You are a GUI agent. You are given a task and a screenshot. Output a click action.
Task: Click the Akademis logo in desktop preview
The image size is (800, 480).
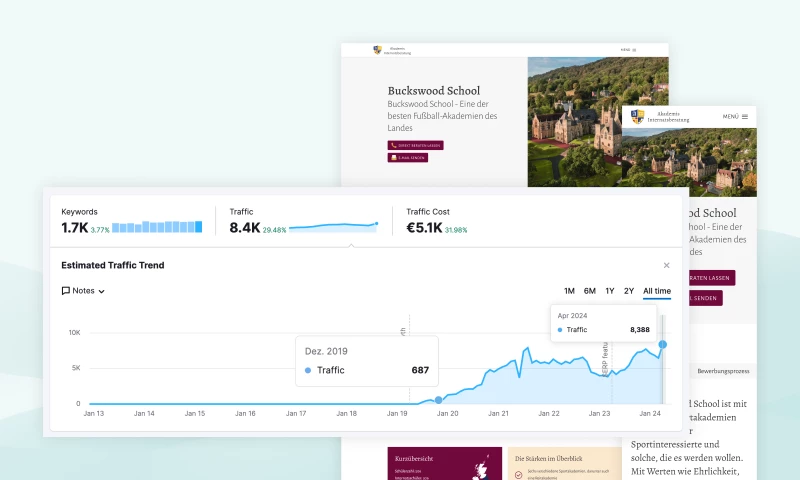(392, 50)
